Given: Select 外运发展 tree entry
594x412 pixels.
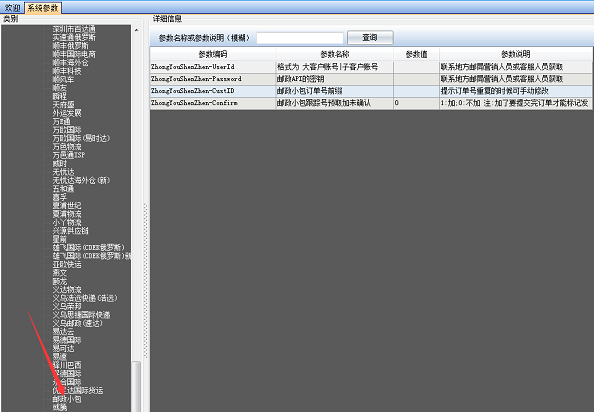Looking at the screenshot, I should coord(67,113).
